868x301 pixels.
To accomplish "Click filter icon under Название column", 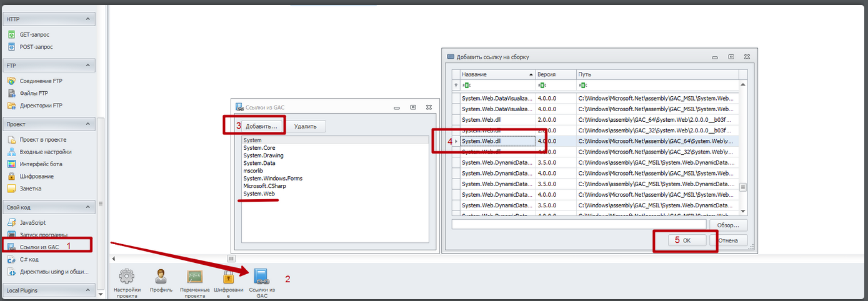I will 466,85.
